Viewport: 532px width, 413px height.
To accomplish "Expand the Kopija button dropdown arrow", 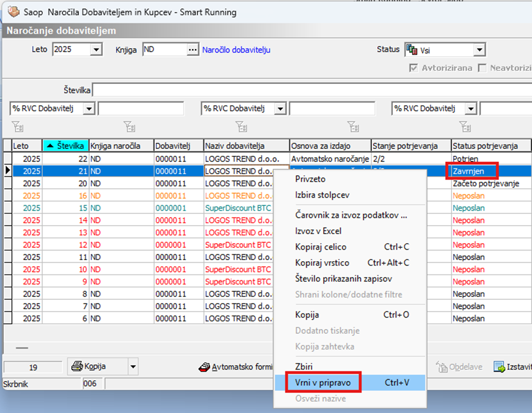I will [x=133, y=367].
